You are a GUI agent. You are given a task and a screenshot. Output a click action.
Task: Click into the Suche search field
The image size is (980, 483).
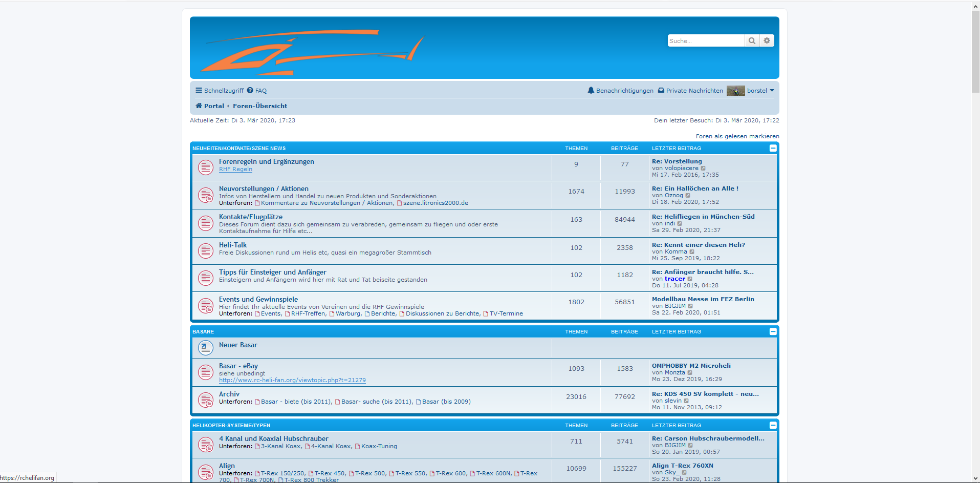click(705, 41)
